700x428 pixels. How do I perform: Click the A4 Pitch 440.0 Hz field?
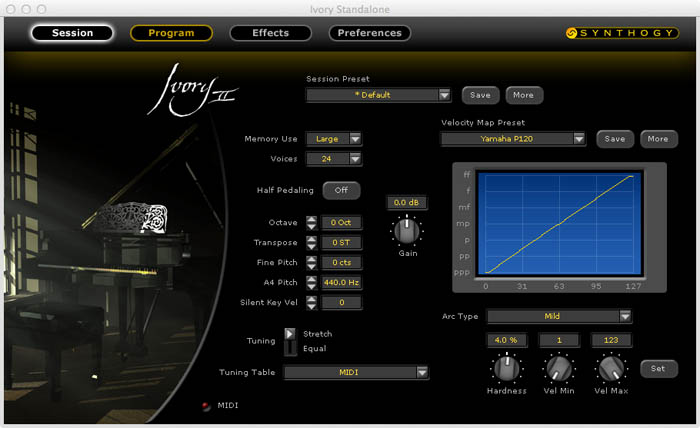[342, 283]
